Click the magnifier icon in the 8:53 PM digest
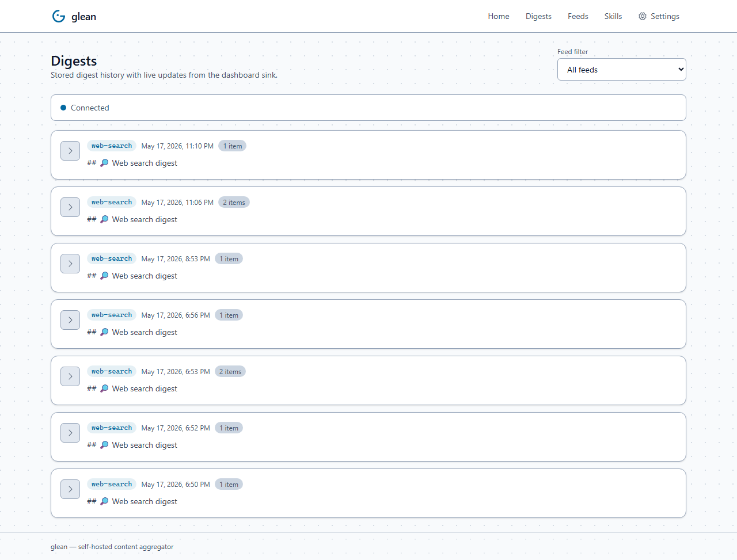 104,276
